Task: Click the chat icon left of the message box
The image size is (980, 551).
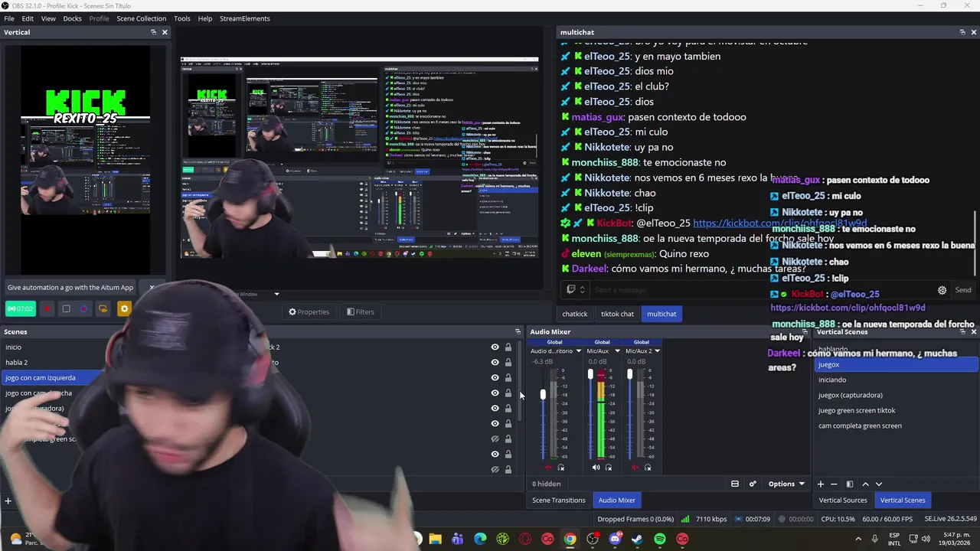Action: (x=570, y=289)
